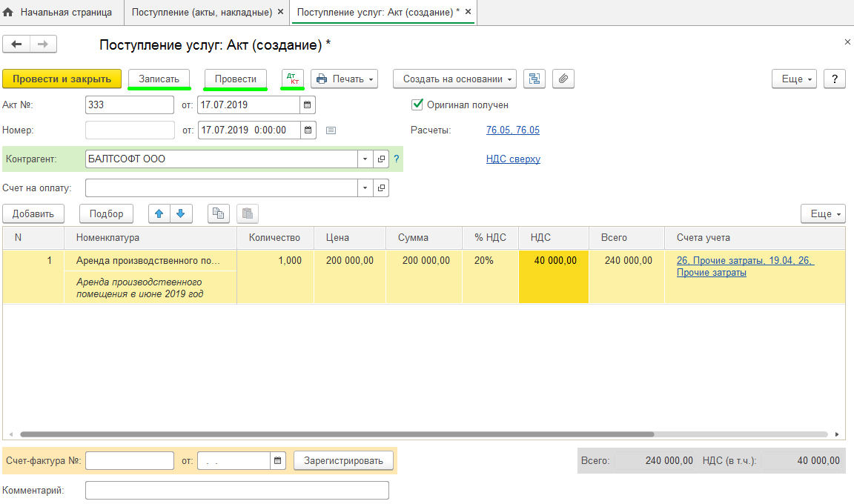Click the horizontal scrollbar of the table
854x504 pixels.
[x=337, y=434]
